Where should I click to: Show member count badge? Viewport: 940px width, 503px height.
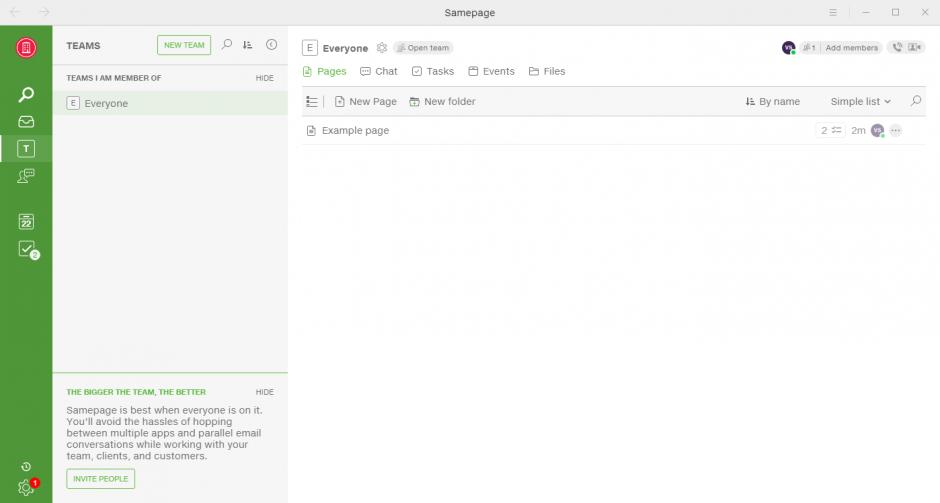[809, 47]
